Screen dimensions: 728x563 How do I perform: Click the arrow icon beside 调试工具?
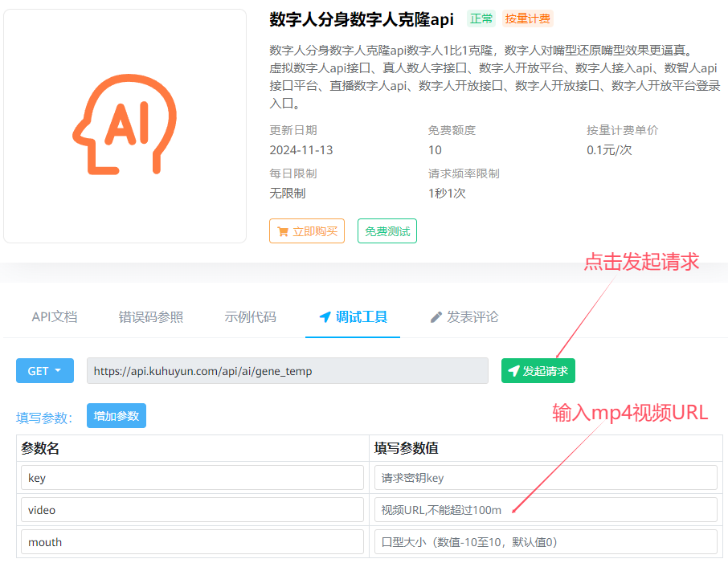[x=325, y=317]
